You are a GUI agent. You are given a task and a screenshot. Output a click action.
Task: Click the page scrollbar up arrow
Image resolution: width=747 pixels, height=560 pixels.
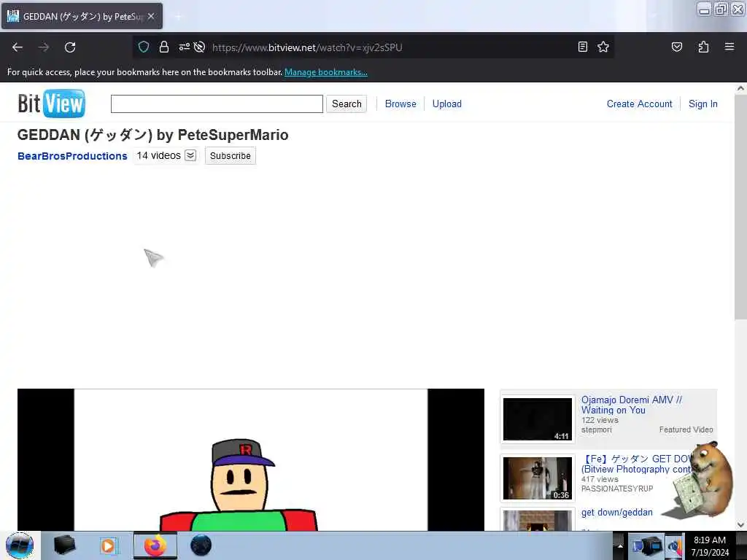(740, 88)
